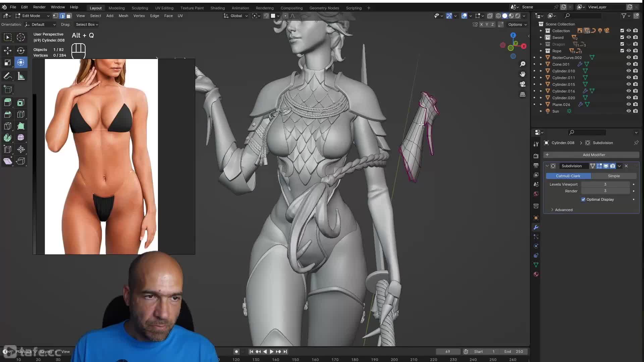Image resolution: width=644 pixels, height=362 pixels.
Task: Expand Cylinder.016 in the outliner
Action: [541, 91]
